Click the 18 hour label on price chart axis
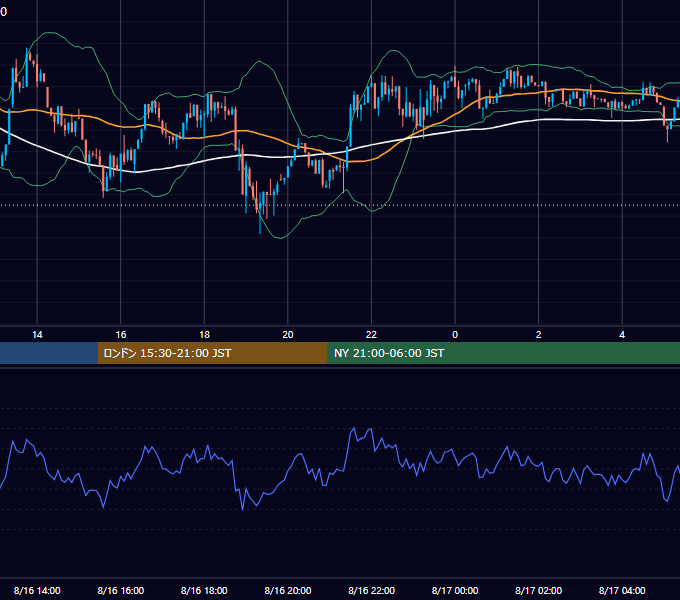Screen dimensions: 680x600 point(204,335)
